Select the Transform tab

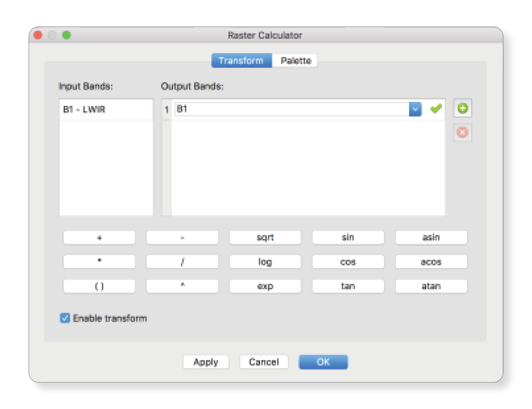[x=241, y=61]
